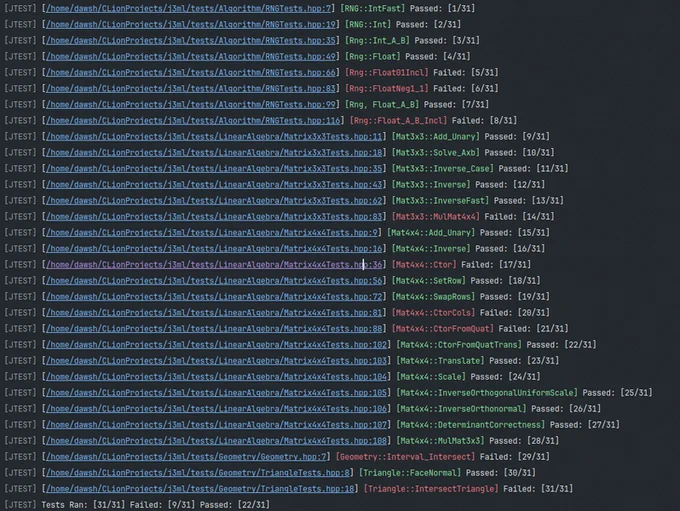Open the Matrix4x4Tests.hpp:105 file link
Screen dimensions: 680x511
[x=217, y=393]
